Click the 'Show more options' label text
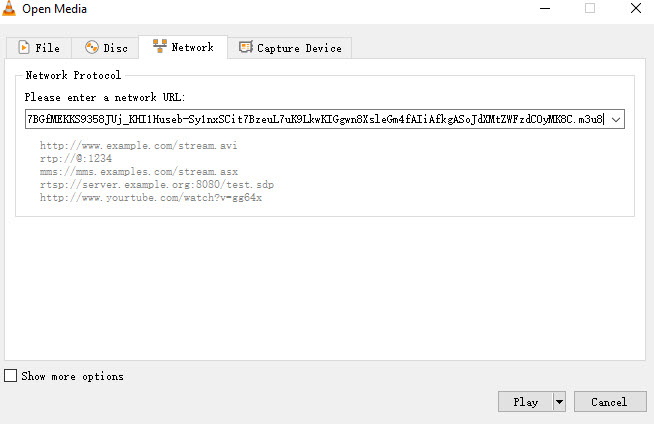Image resolution: width=654 pixels, height=424 pixels. pos(72,376)
